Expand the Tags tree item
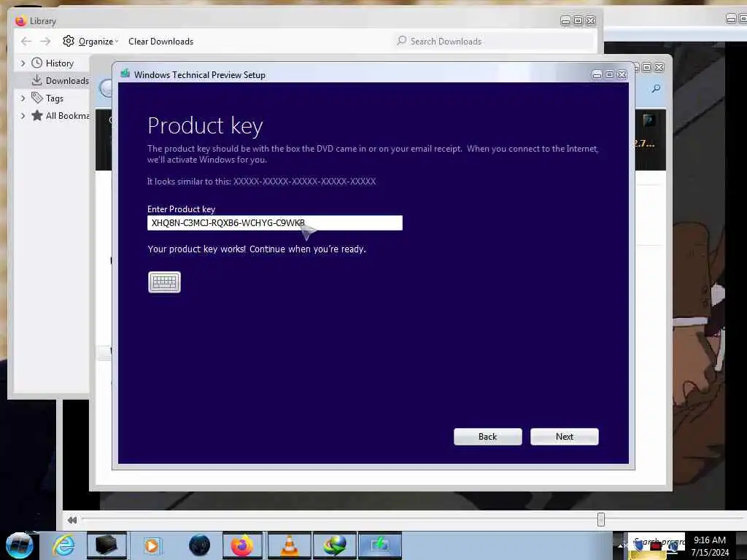747x560 pixels. point(23,98)
